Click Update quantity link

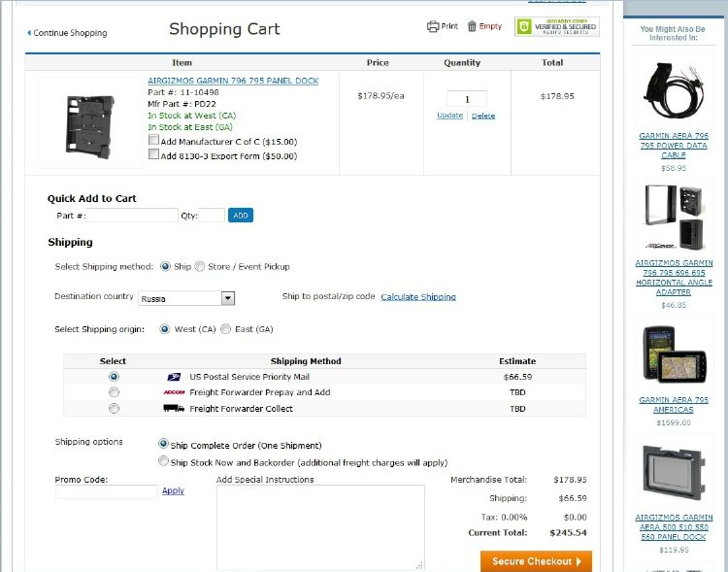tap(449, 116)
